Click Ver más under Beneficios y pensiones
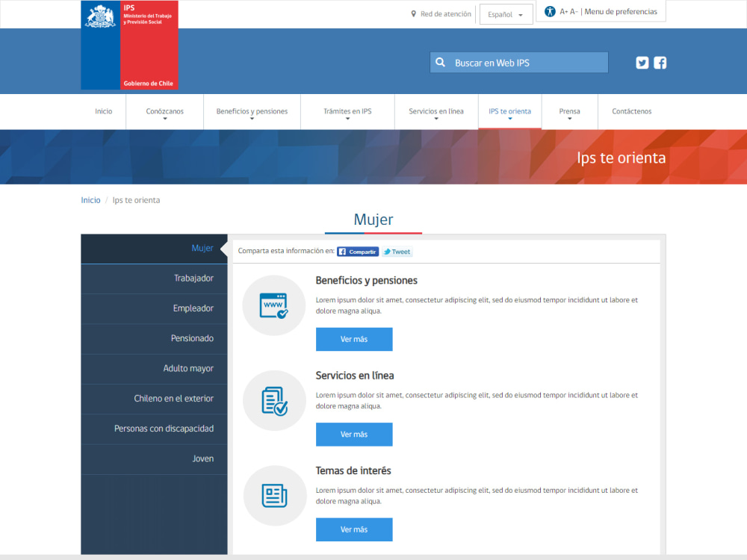The width and height of the screenshot is (747, 560). click(354, 339)
